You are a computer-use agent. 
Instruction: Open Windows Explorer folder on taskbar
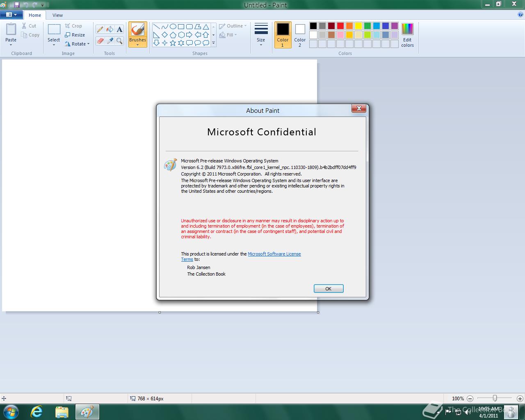[62, 412]
